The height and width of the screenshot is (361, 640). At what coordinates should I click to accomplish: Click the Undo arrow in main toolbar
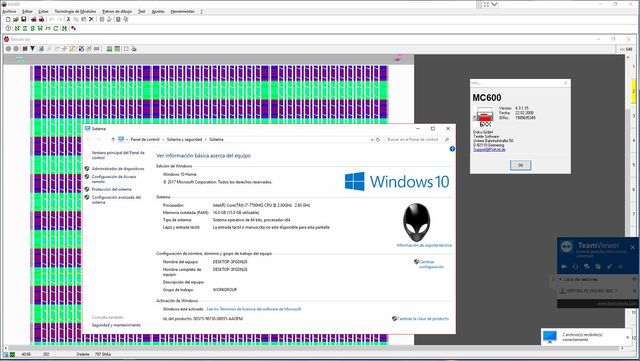pos(51,19)
